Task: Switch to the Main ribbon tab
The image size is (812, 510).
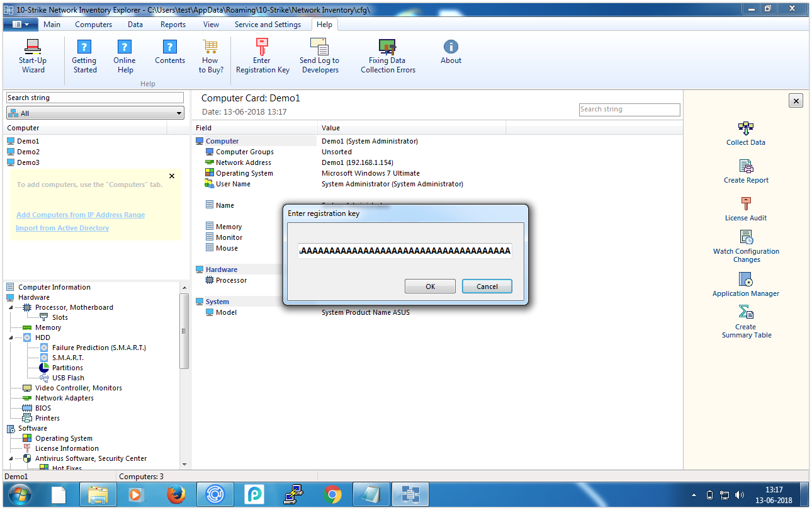Action: point(52,25)
